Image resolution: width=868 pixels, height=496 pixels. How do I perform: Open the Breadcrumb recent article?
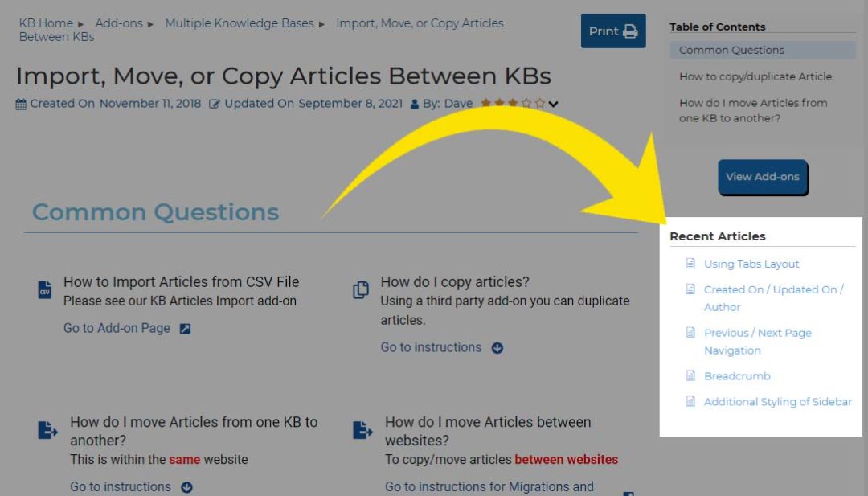pos(737,375)
